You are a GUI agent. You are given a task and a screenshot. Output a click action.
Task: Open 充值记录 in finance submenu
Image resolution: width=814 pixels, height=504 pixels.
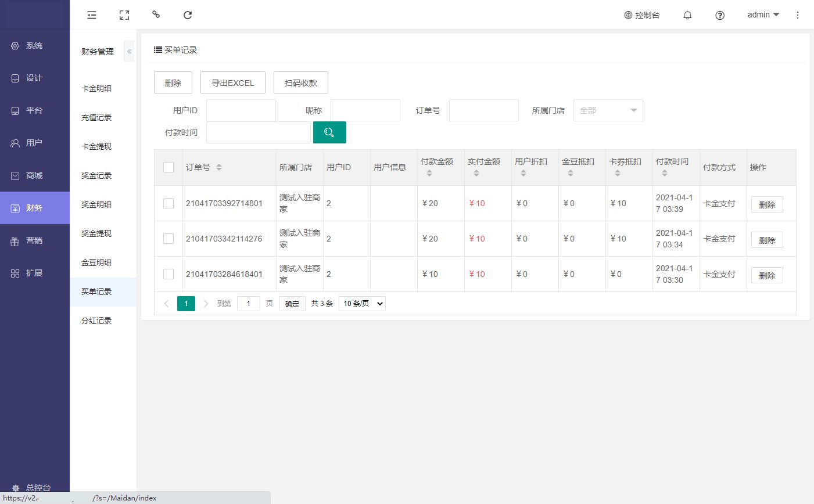click(x=96, y=117)
